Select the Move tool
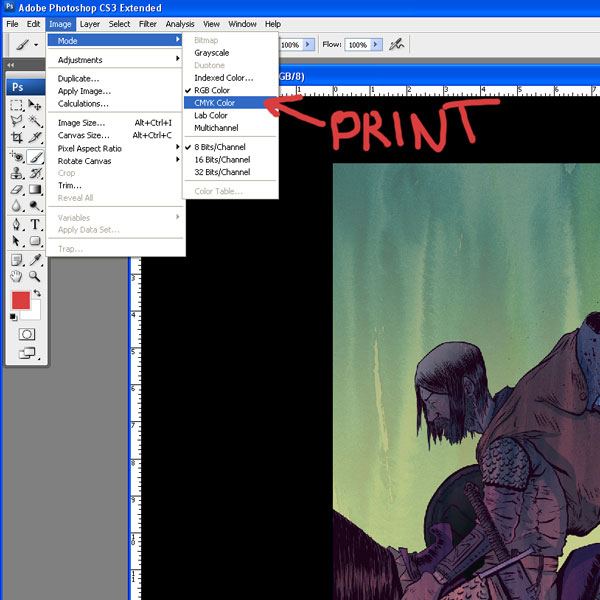 click(35, 105)
